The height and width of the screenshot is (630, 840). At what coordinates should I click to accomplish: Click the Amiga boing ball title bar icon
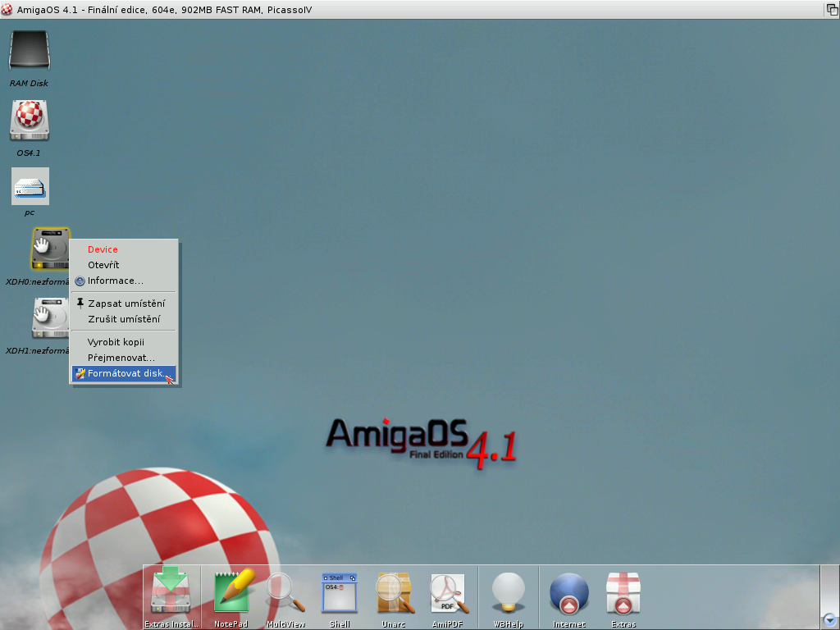coord(7,10)
